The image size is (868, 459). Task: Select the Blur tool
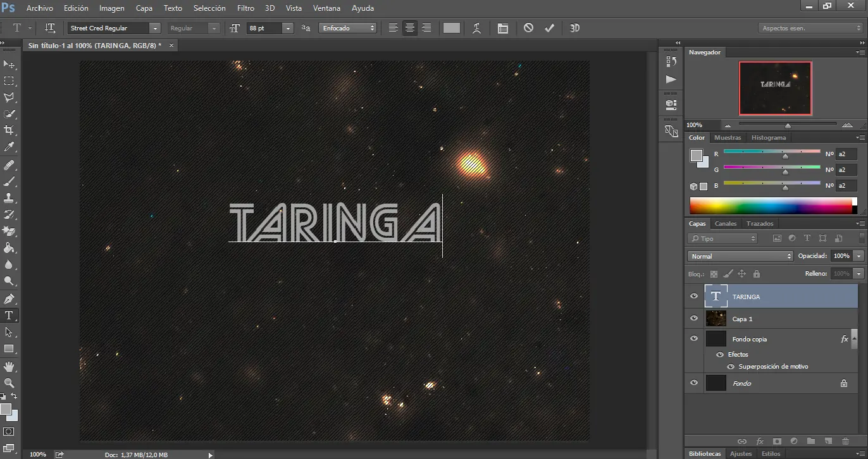[x=9, y=264]
